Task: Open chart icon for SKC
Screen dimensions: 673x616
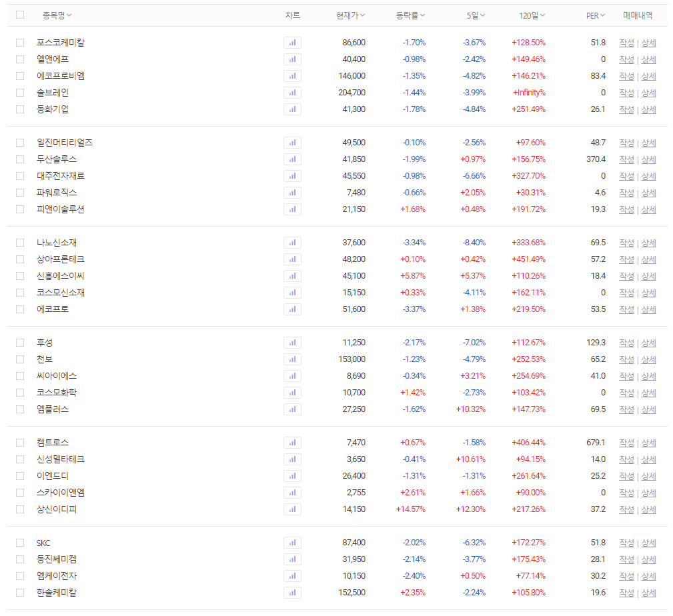Action: [x=292, y=543]
